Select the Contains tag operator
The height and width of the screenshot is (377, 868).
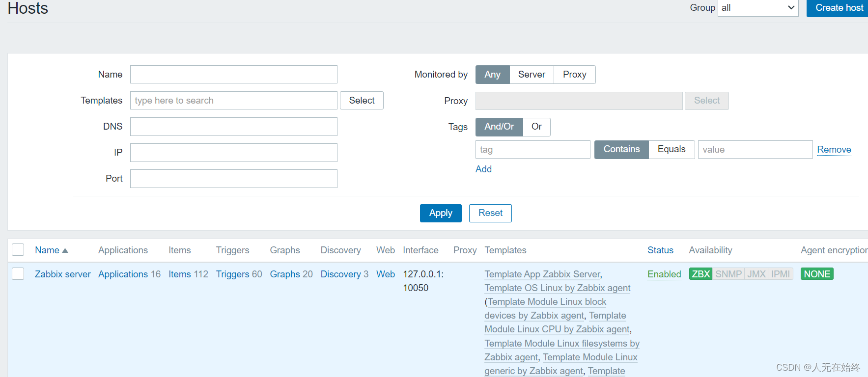(621, 149)
